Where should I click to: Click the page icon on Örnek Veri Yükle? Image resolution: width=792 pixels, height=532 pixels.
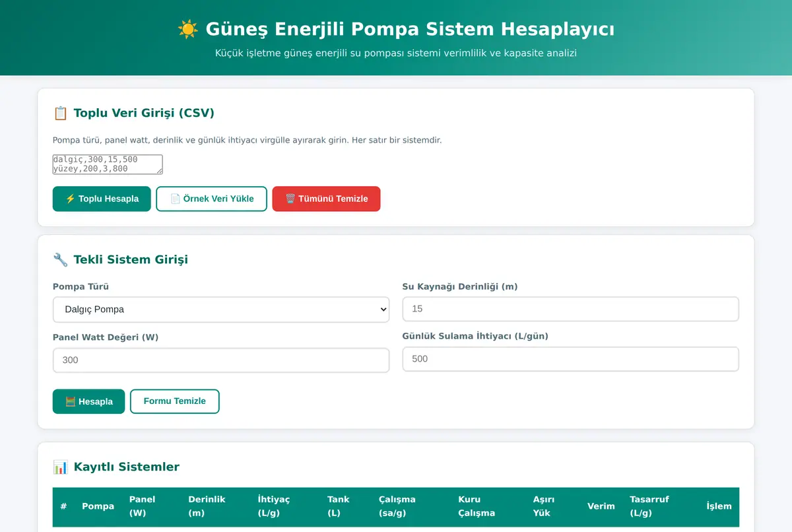pos(175,199)
